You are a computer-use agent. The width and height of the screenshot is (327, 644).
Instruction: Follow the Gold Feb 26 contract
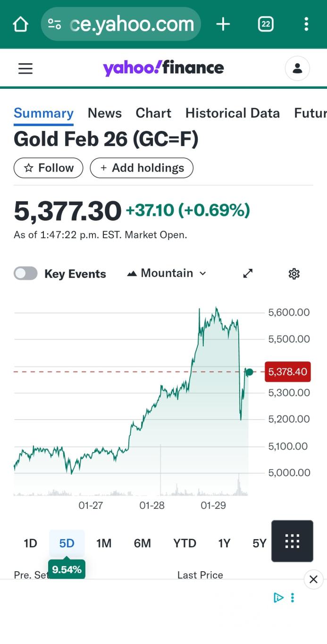point(48,168)
